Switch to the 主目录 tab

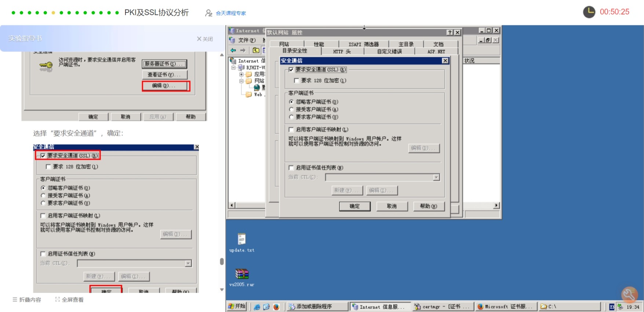click(406, 44)
